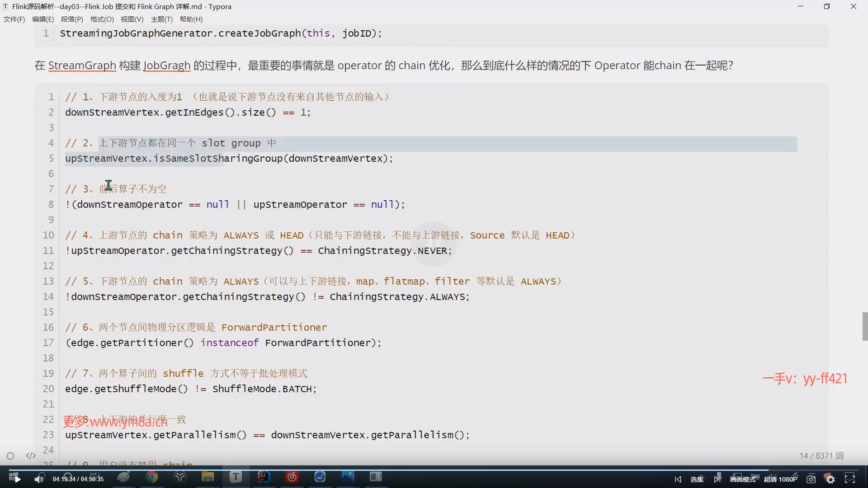868x488 pixels.
Task: Toggle source code mode icon
Action: [31, 455]
